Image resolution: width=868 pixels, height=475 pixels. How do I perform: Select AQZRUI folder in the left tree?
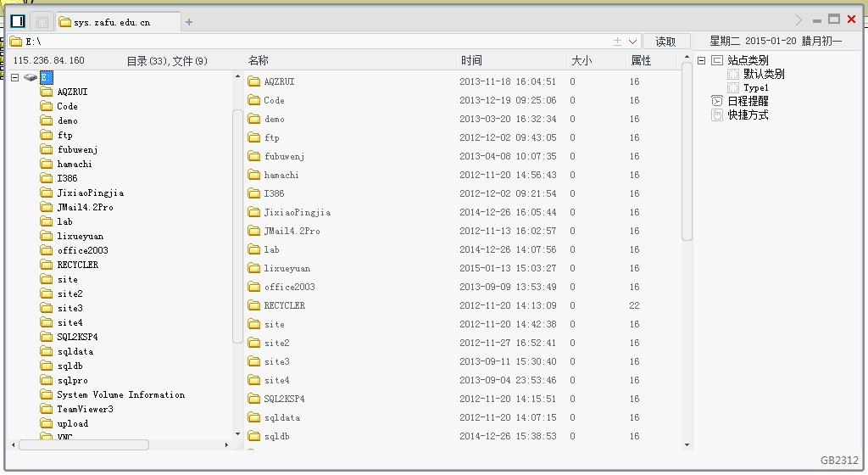tap(73, 92)
